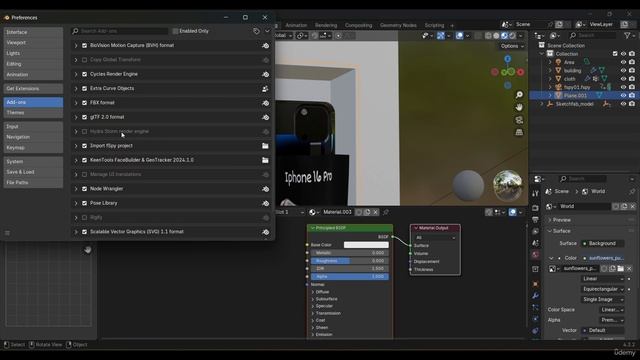Image resolution: width=640 pixels, height=360 pixels.
Task: Click the File Paths preferences button
Action: tap(33, 183)
